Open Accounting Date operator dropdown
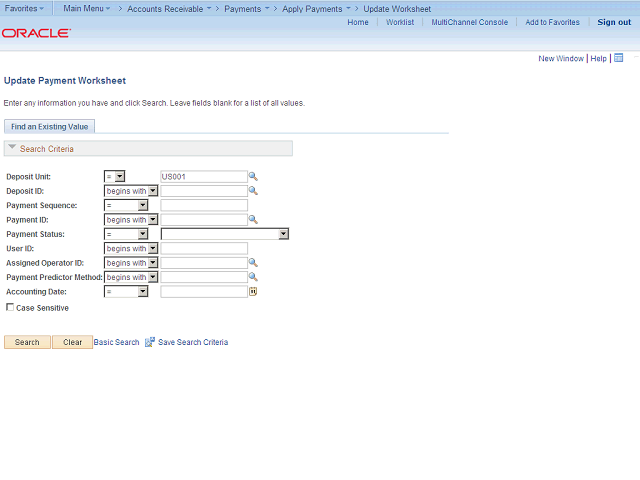This screenshot has width=640, height=480. click(x=126, y=291)
